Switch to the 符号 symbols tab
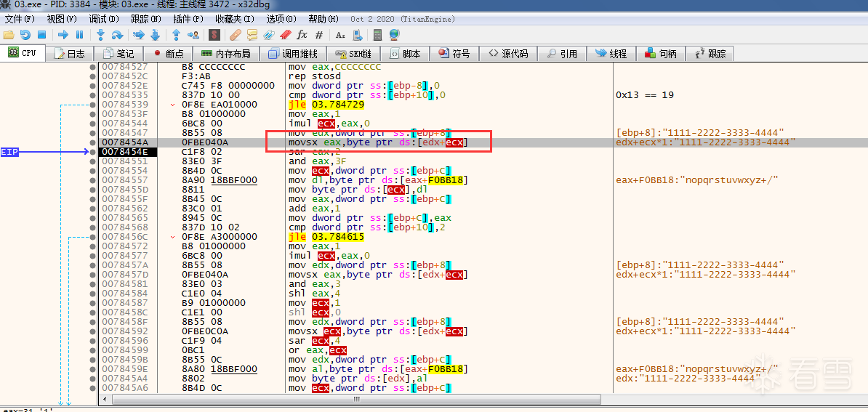 (x=454, y=54)
